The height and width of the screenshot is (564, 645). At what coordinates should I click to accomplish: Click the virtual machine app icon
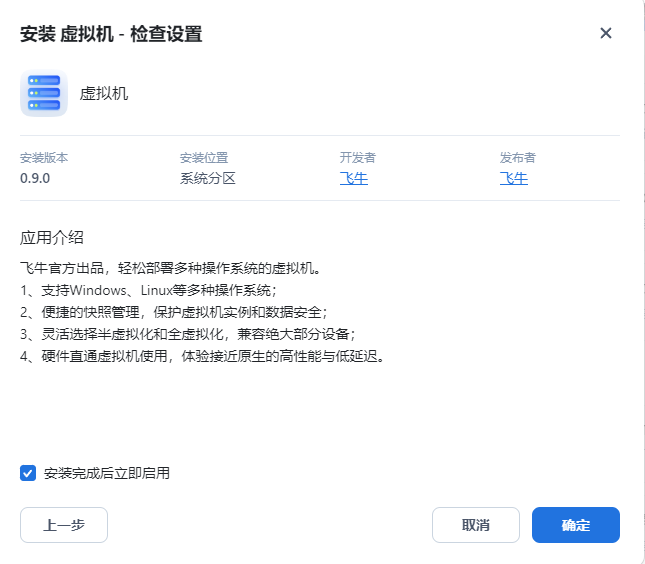44,94
